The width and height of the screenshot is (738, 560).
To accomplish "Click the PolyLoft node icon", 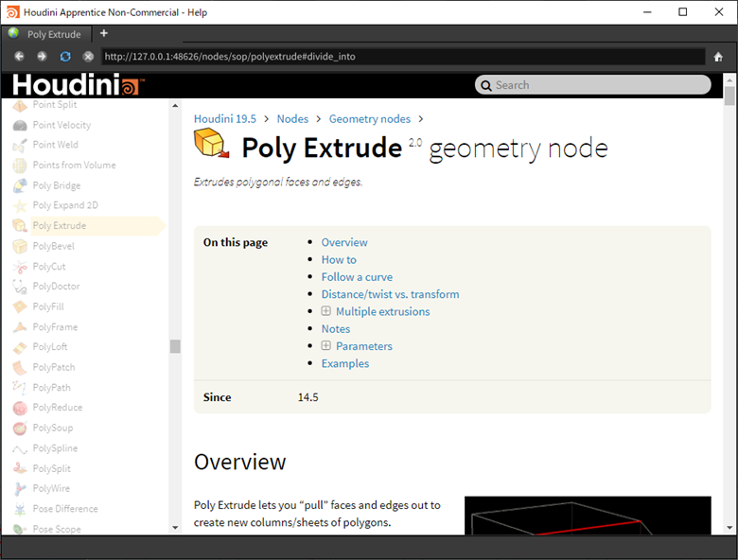I will pos(20,347).
